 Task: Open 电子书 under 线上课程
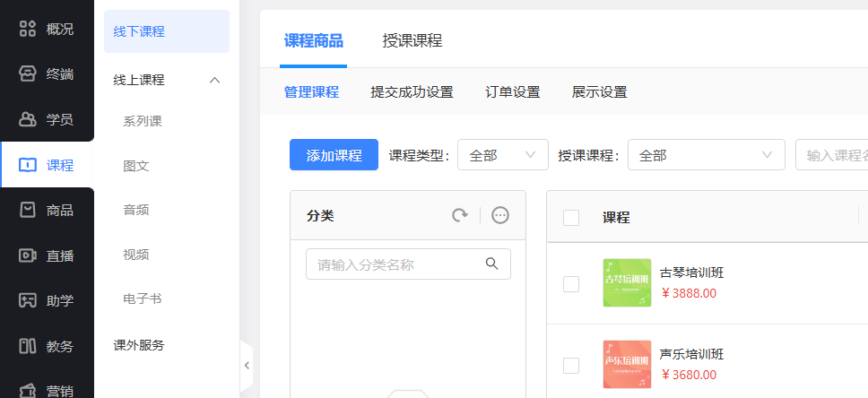click(143, 298)
